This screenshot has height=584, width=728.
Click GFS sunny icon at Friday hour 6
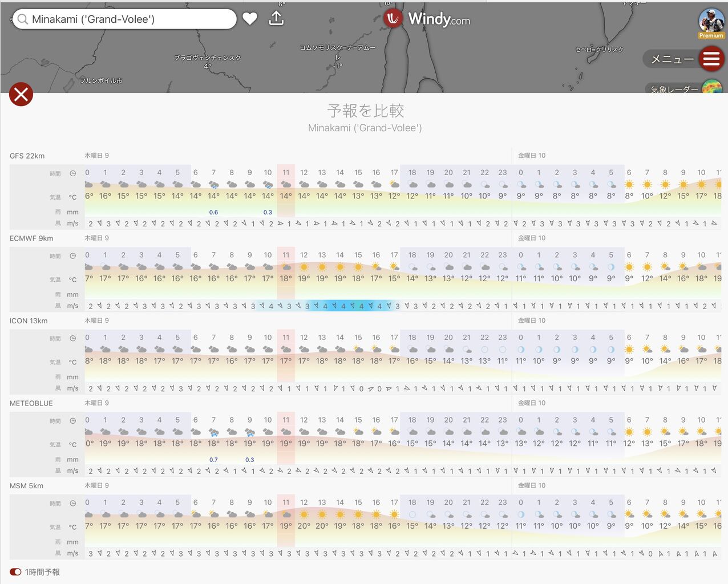pyautogui.click(x=629, y=184)
